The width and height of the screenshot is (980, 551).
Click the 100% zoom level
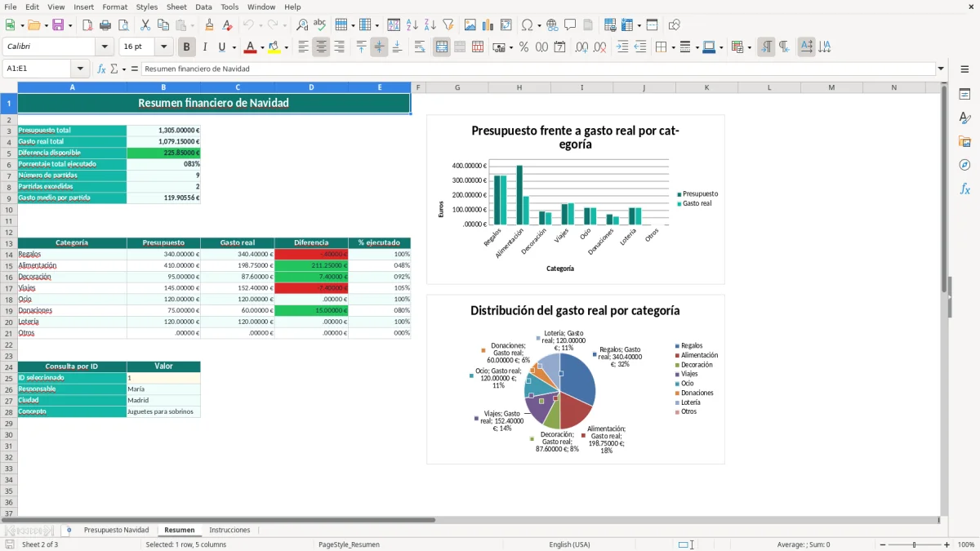(966, 544)
